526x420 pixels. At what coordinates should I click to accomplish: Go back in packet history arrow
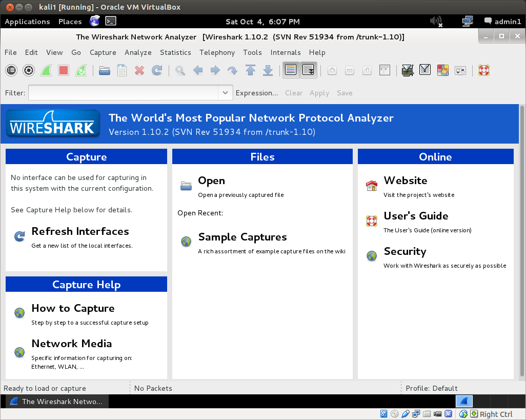198,70
